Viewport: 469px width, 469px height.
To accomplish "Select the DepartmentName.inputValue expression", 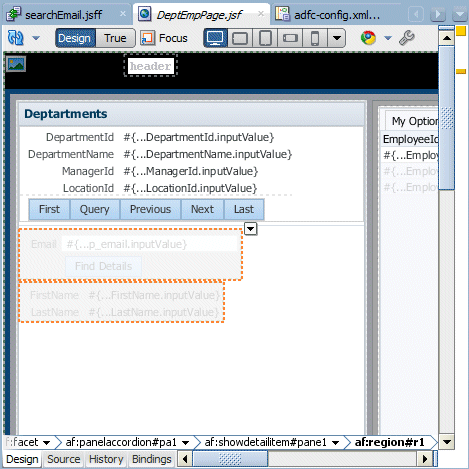I will [x=208, y=154].
